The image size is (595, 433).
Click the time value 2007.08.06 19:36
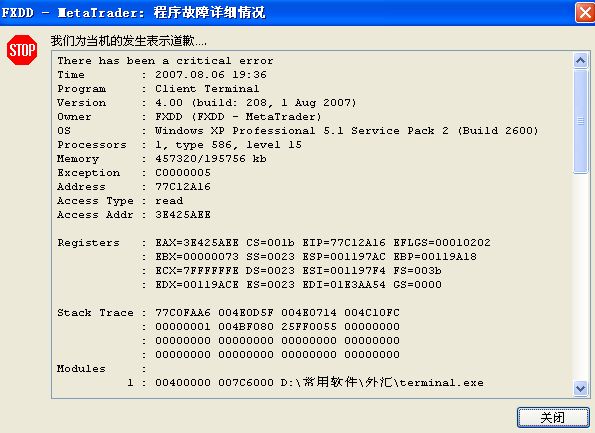coord(211,75)
